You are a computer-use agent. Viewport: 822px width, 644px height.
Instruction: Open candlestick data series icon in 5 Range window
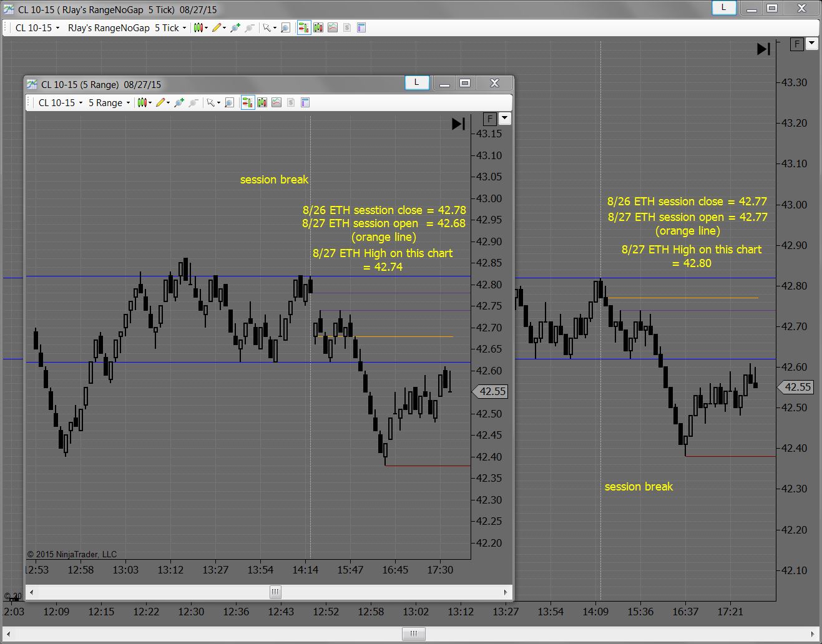[262, 102]
